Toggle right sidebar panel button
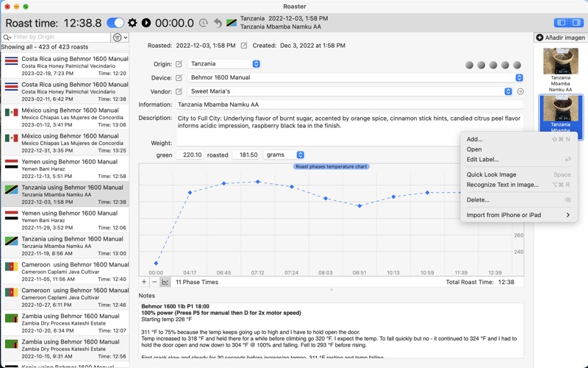Viewport: 588px width, 368px height. 576,23
